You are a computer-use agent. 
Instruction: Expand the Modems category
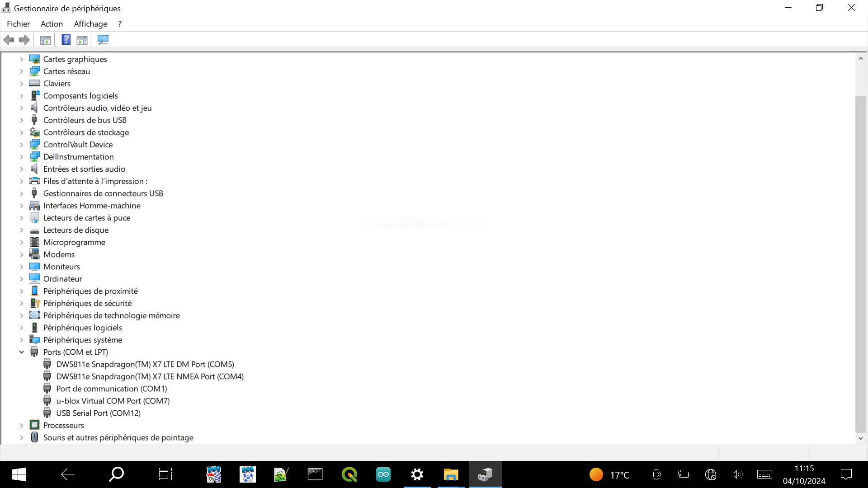(21, 254)
